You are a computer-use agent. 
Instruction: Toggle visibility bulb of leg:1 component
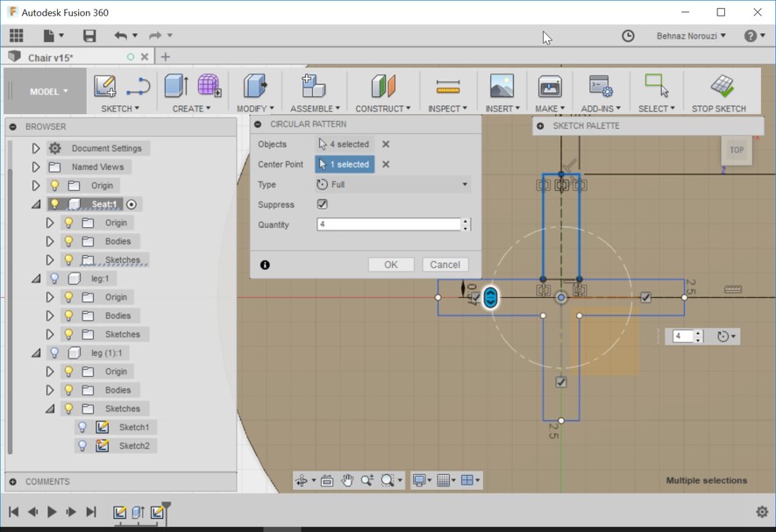click(55, 278)
